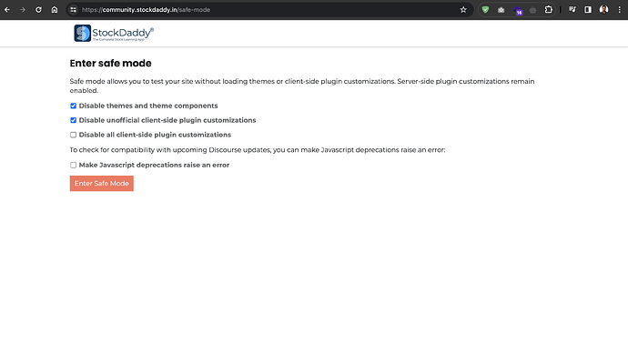This screenshot has width=628, height=364.
Task: Toggle the browser side panel
Action: click(x=588, y=10)
